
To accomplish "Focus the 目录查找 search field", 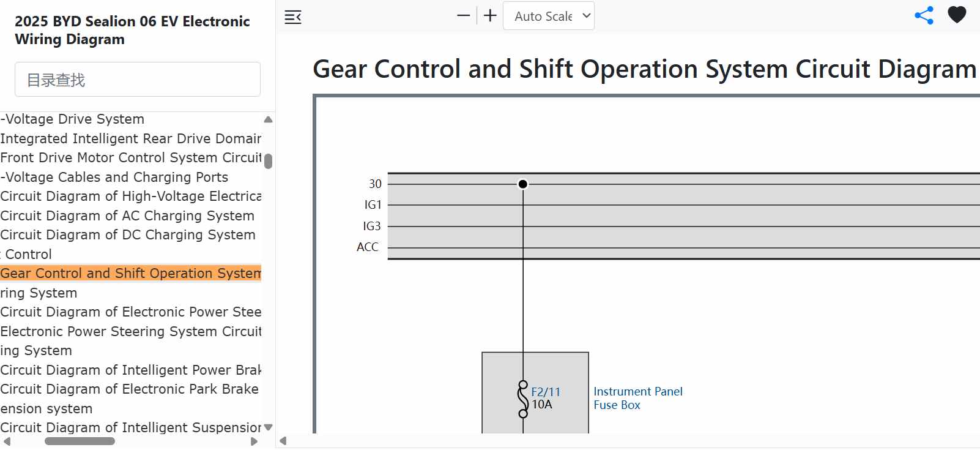I will pos(138,79).
